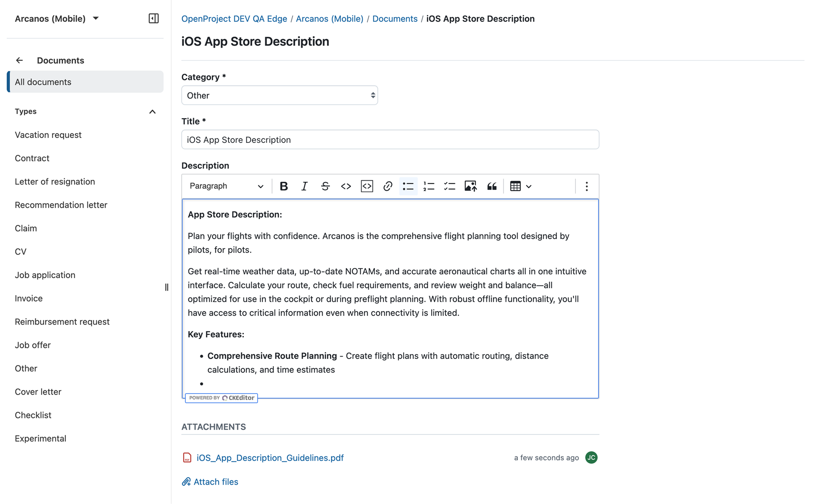Apply italic formatting to text
The height and width of the screenshot is (504, 814).
coord(304,186)
